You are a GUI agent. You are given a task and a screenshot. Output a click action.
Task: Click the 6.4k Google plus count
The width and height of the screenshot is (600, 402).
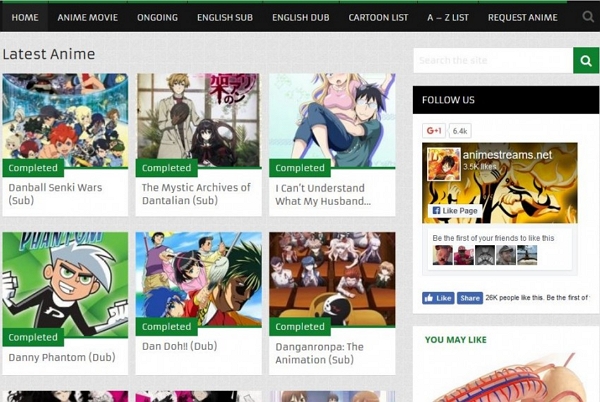(x=460, y=131)
